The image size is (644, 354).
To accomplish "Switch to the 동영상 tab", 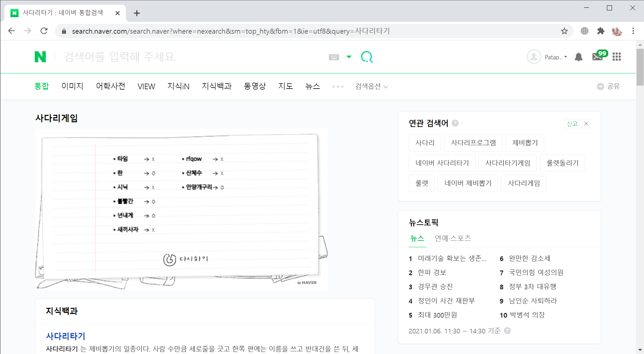I will coord(255,86).
